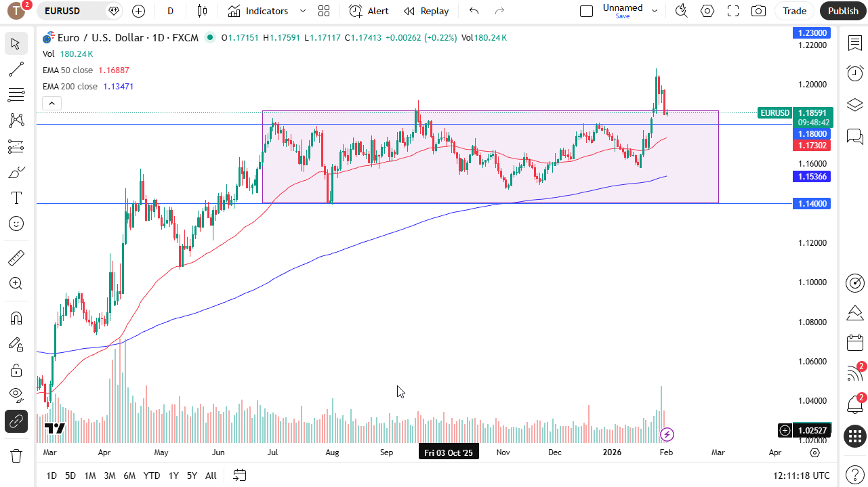Select the trend line drawing tool
Screen dimensions: 868x487
(x=16, y=69)
